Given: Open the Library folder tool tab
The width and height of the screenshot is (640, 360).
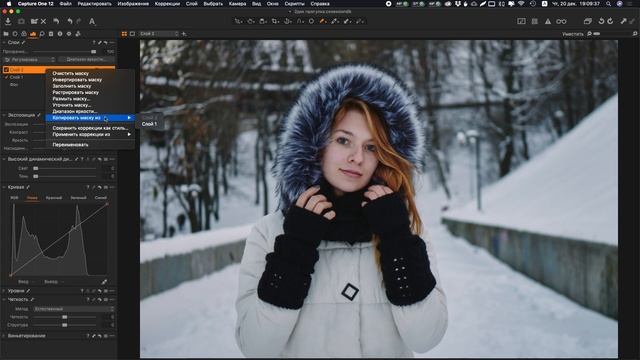Looking at the screenshot, I should 6,34.
